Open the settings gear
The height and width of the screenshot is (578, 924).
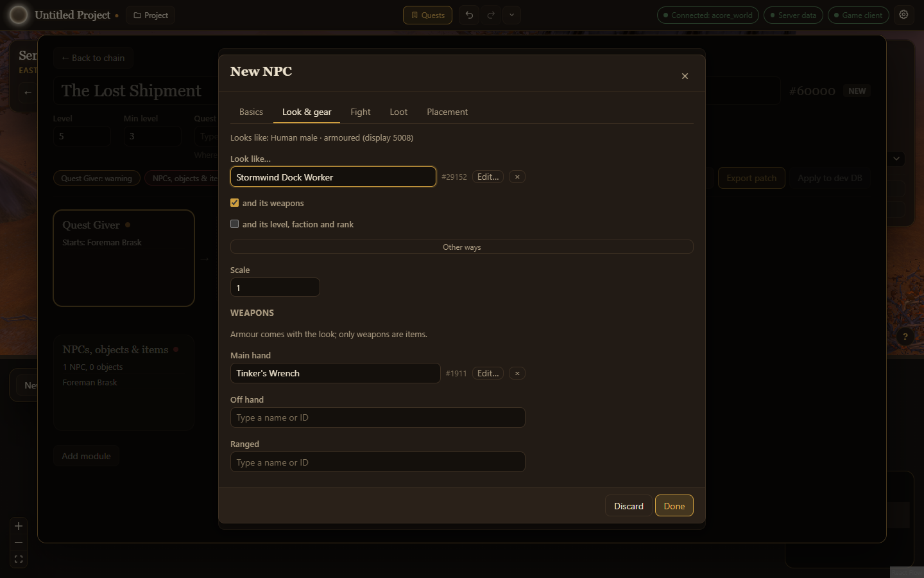tap(903, 15)
